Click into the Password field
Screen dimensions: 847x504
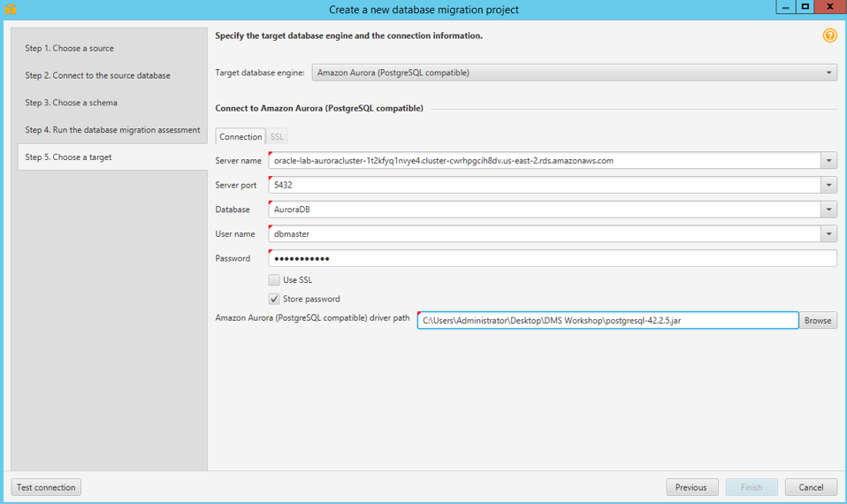553,258
